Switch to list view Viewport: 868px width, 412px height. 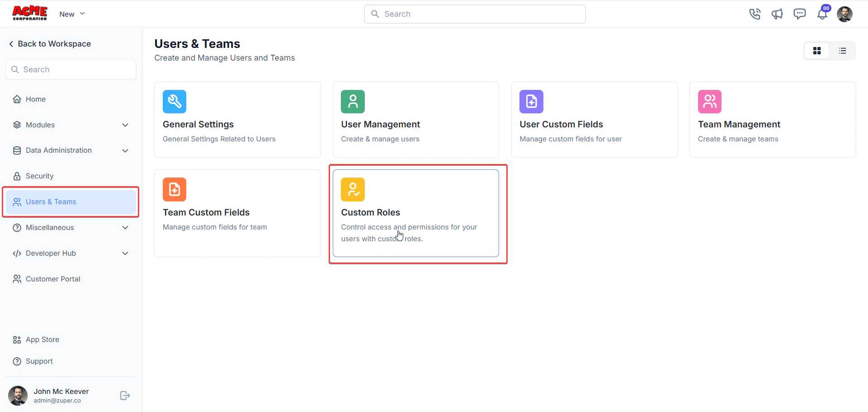[x=843, y=51]
